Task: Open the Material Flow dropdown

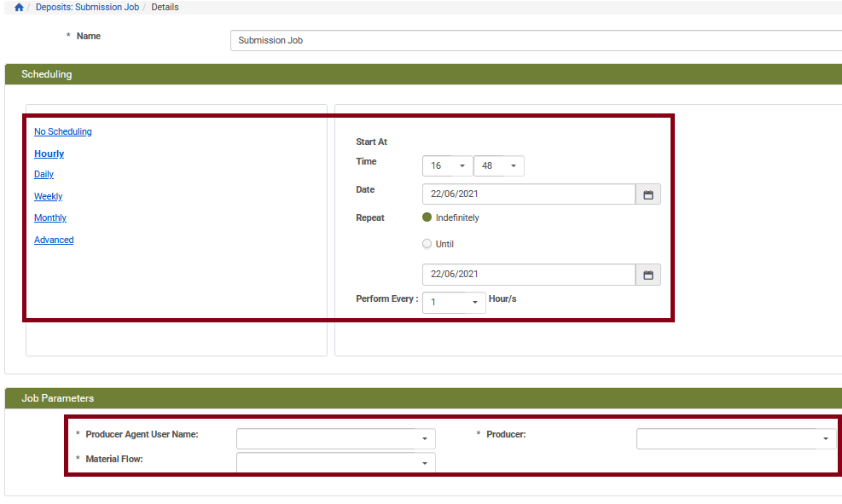Action: tap(336, 462)
